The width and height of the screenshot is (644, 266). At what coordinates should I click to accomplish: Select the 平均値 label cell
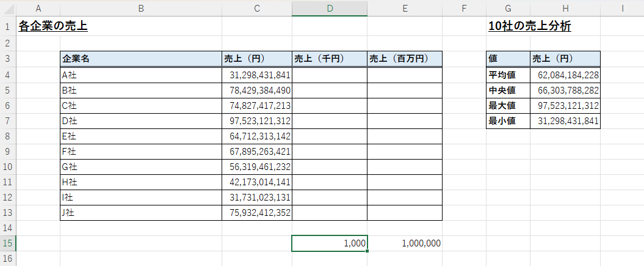click(508, 75)
